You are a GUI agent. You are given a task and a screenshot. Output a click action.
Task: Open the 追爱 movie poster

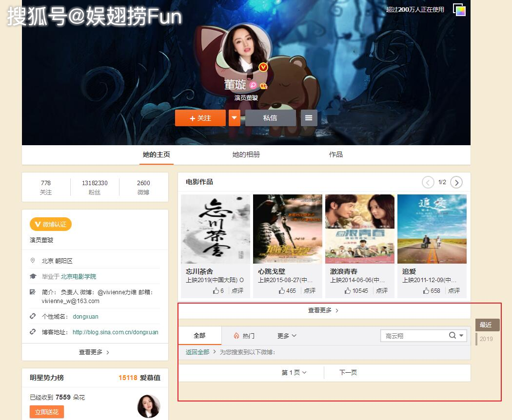tap(432, 229)
